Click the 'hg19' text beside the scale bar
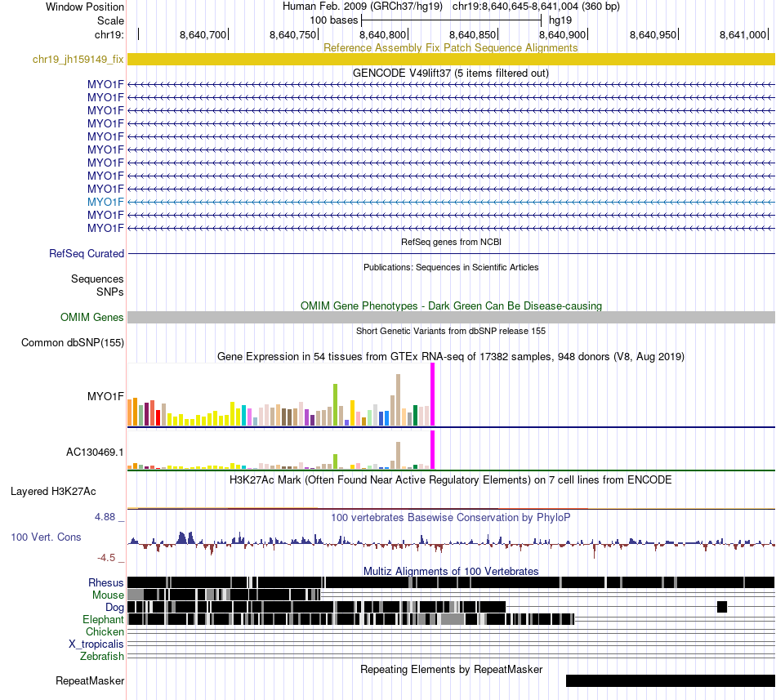This screenshot has width=776, height=700. click(560, 20)
